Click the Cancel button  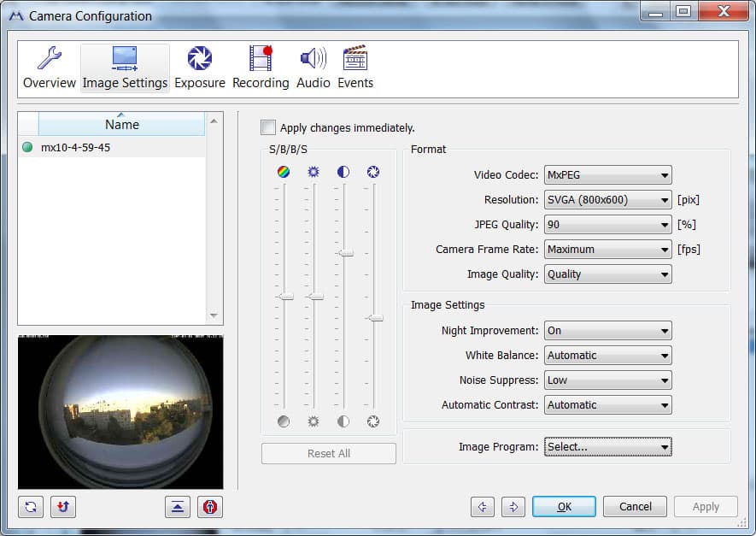coord(635,507)
